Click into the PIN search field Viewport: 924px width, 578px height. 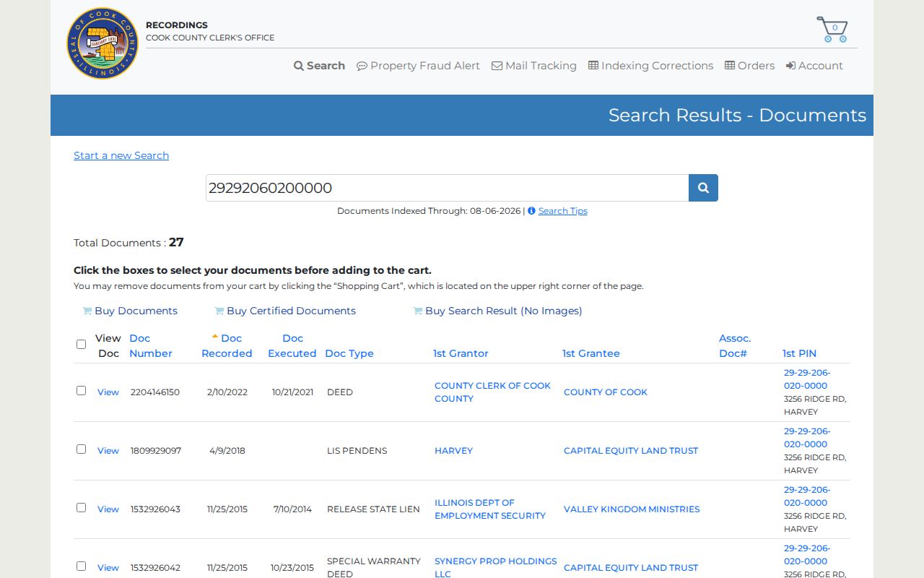tap(447, 188)
